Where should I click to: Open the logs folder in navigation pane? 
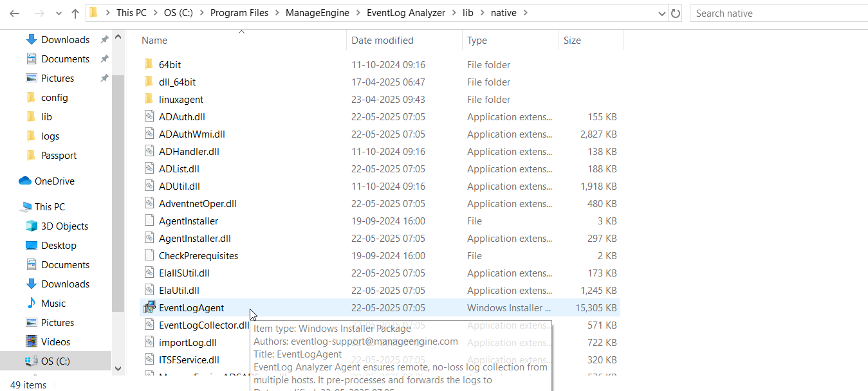50,136
